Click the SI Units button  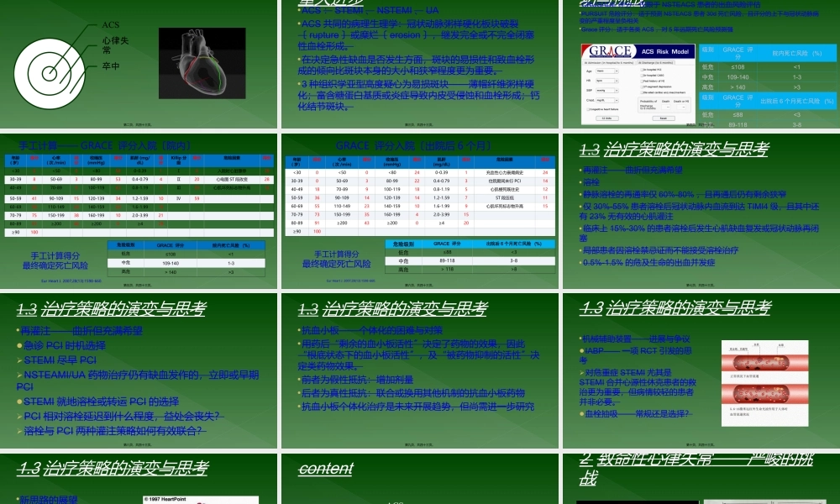606,118
